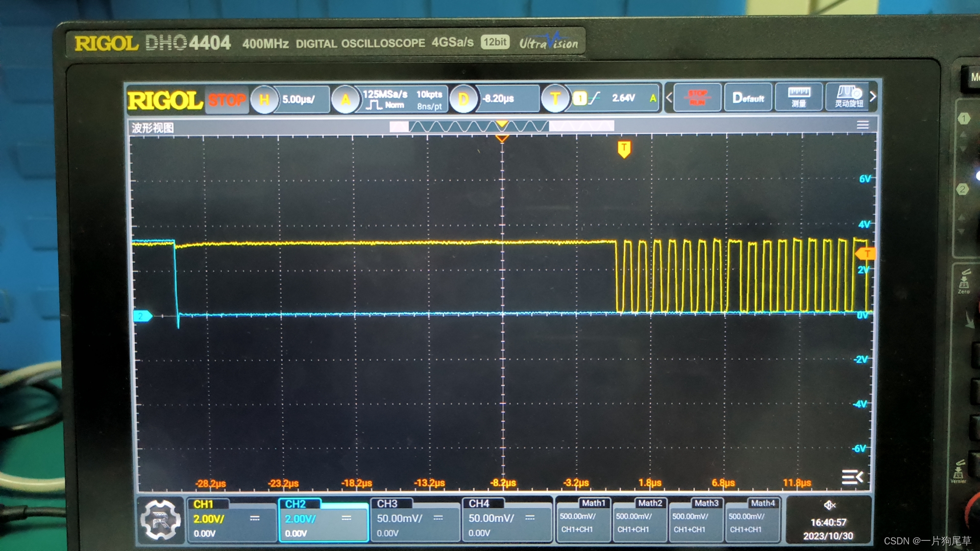
Task: Tap the Norm acquisition mode icon
Action: 385,105
